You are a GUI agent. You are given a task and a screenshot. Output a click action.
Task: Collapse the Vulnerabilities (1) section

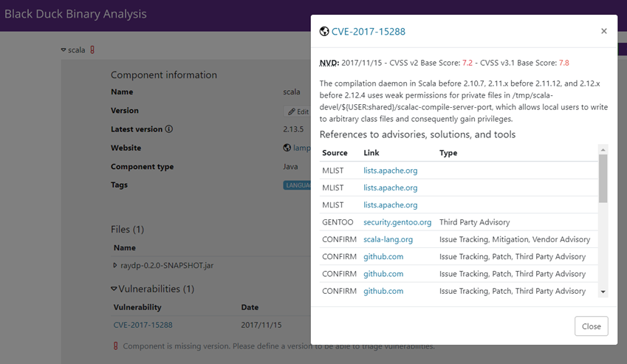tap(114, 289)
